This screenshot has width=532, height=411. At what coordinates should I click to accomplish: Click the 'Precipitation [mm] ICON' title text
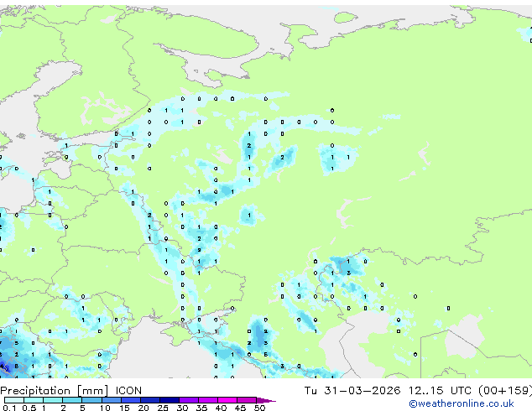pos(71,391)
